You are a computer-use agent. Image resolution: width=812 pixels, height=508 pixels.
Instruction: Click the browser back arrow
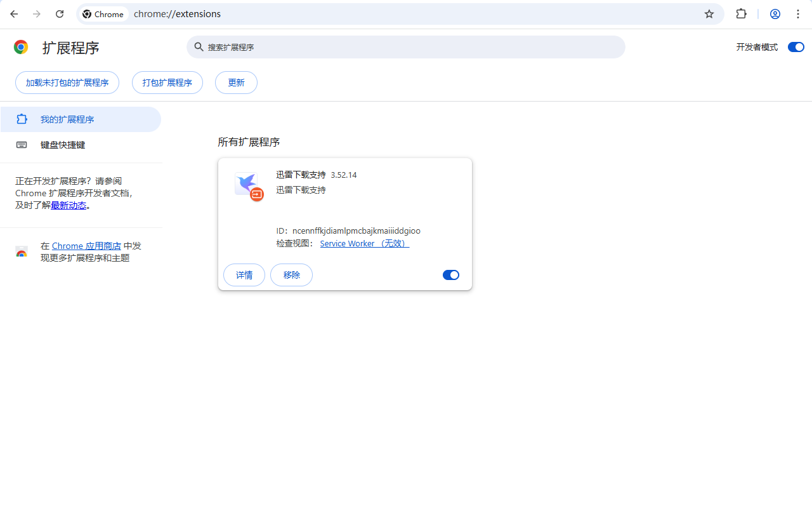(14, 14)
